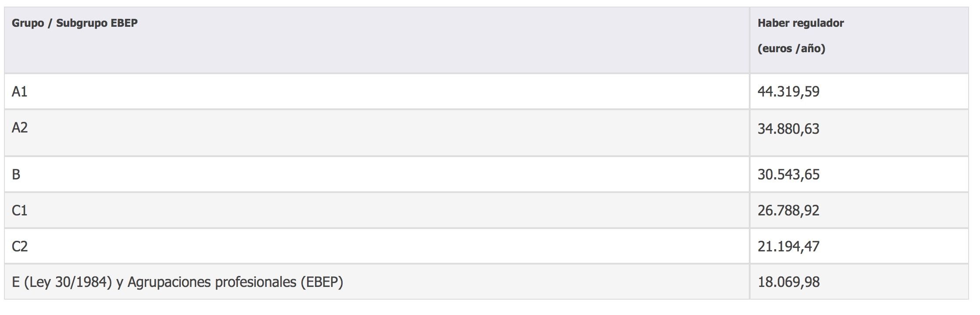This screenshot has width=980, height=315.
Task: Select the Haber regulador header text
Action: [800, 23]
